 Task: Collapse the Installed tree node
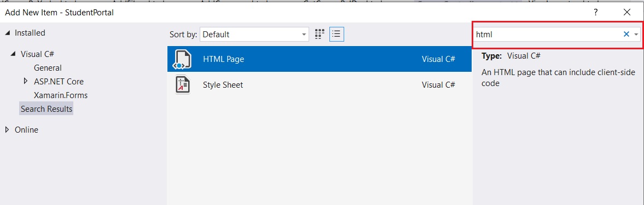8,33
